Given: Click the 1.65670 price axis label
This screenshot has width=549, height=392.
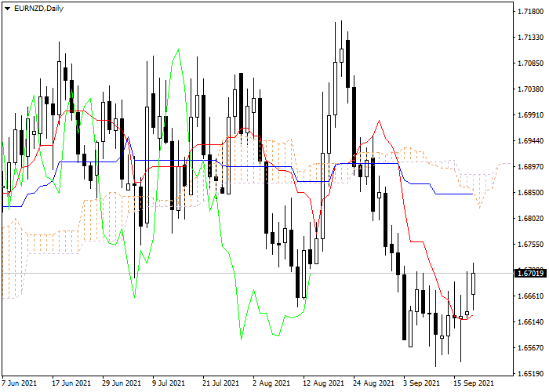Looking at the screenshot, I should click(x=530, y=348).
